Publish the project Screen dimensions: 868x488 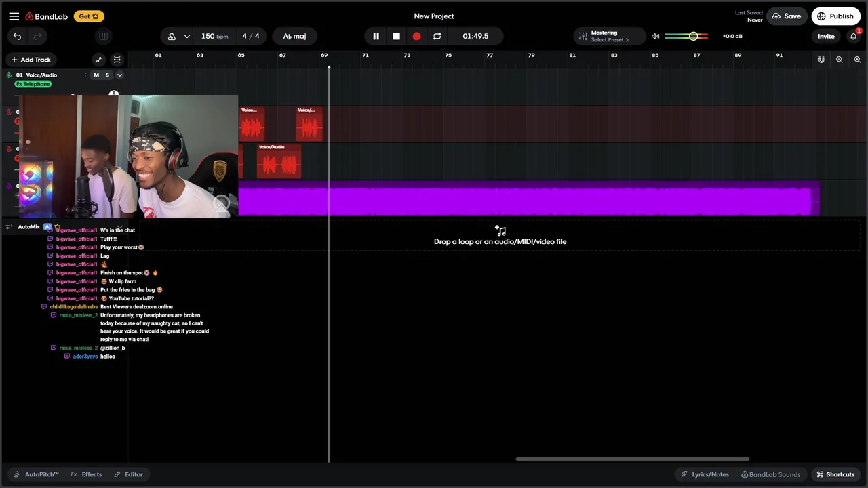(x=835, y=16)
